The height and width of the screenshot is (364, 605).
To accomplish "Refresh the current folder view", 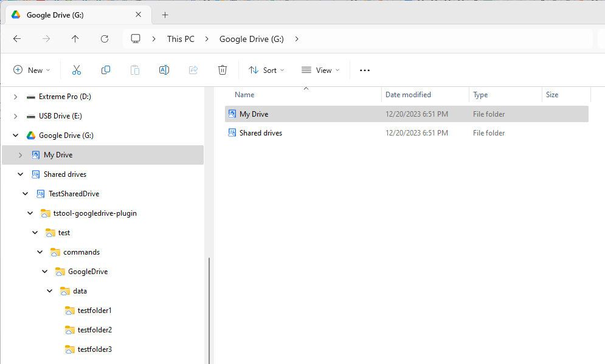I will (104, 38).
